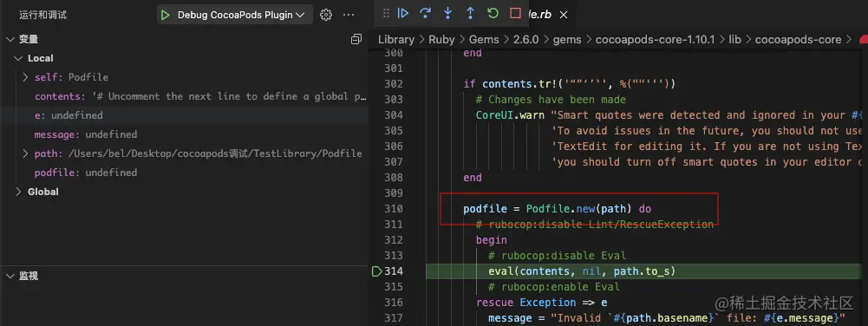Select the message: undefined variable
This screenshot has height=326, width=868.
pos(185,134)
